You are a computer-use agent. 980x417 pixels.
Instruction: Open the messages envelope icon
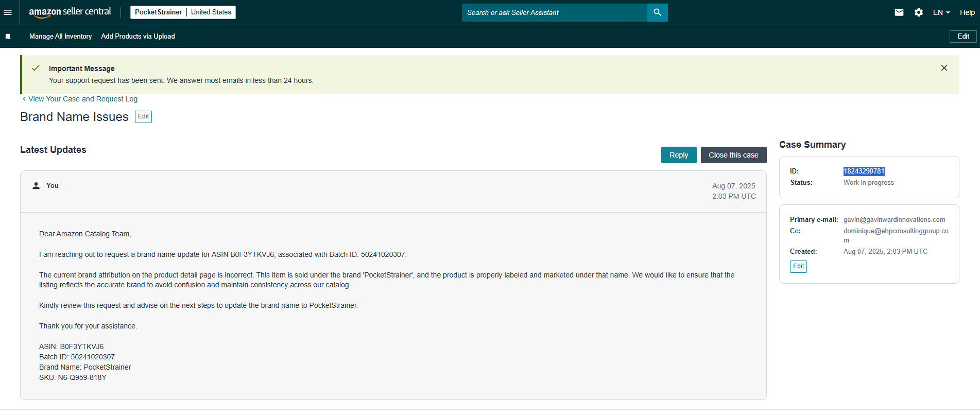pyautogui.click(x=899, y=12)
